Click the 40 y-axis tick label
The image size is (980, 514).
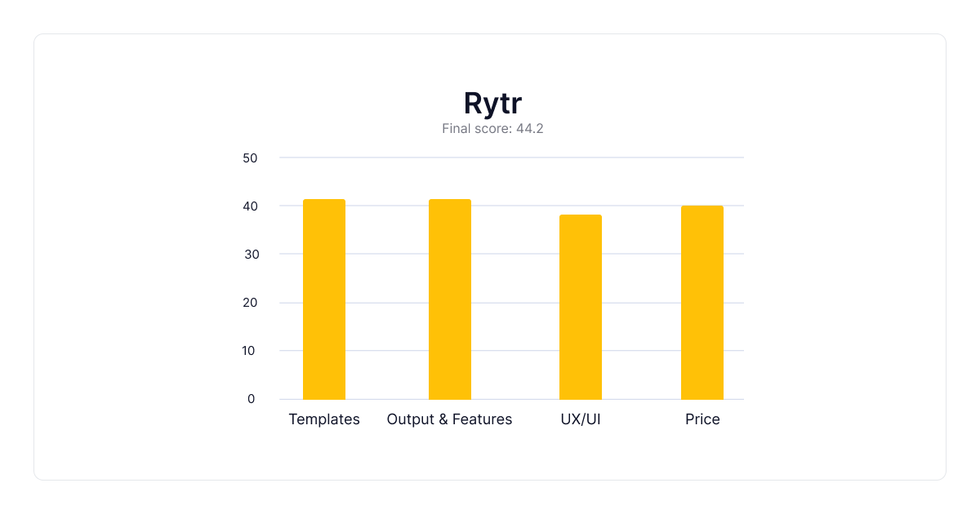pos(250,206)
